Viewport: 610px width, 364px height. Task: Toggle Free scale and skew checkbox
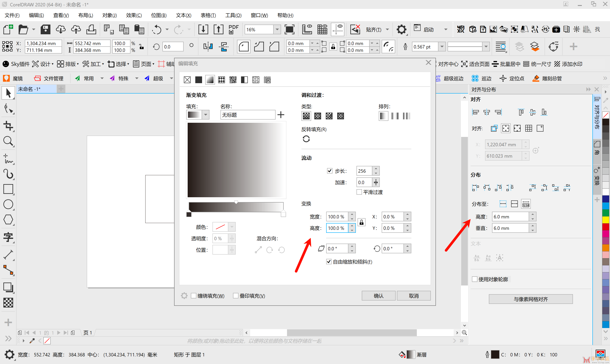[329, 262]
